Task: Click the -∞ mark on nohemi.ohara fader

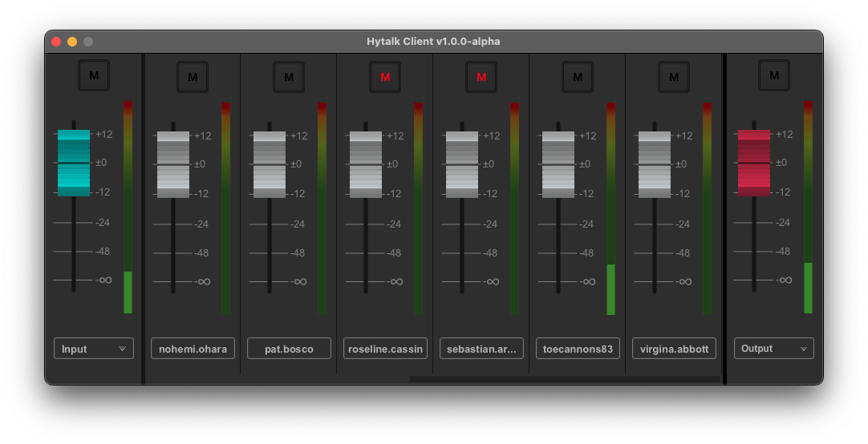Action: (203, 281)
